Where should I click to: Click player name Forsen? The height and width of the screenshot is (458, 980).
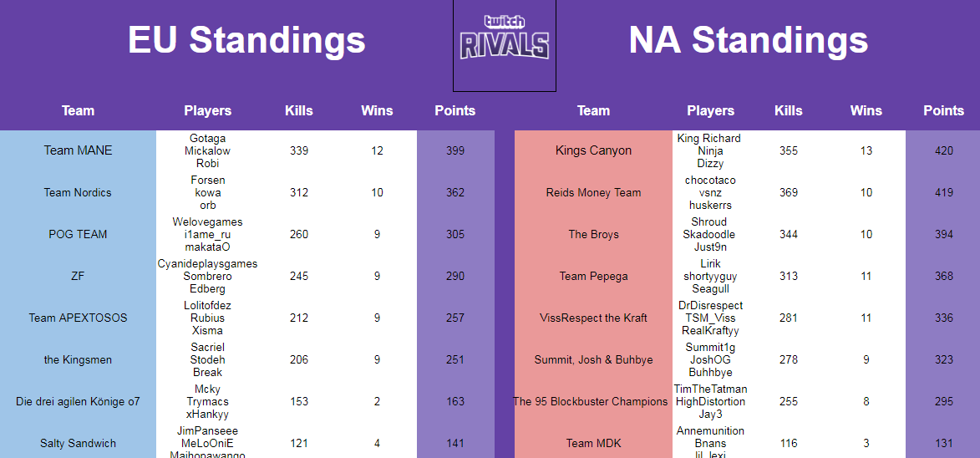(208, 180)
